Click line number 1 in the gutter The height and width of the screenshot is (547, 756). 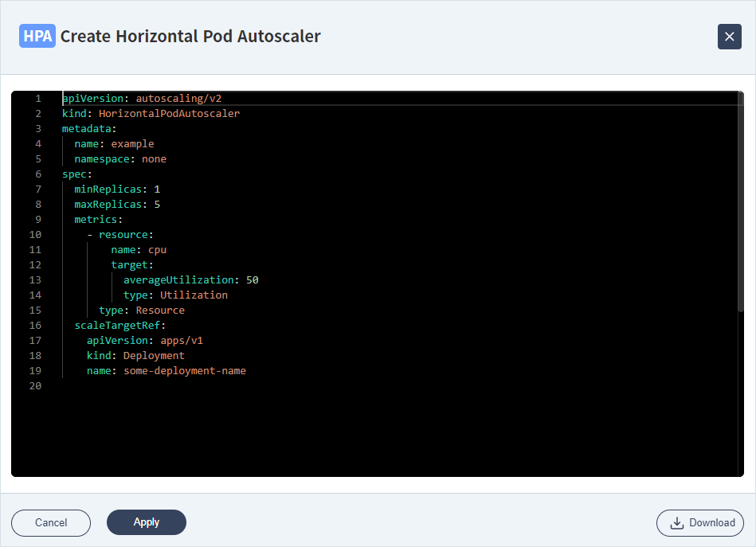pos(38,98)
